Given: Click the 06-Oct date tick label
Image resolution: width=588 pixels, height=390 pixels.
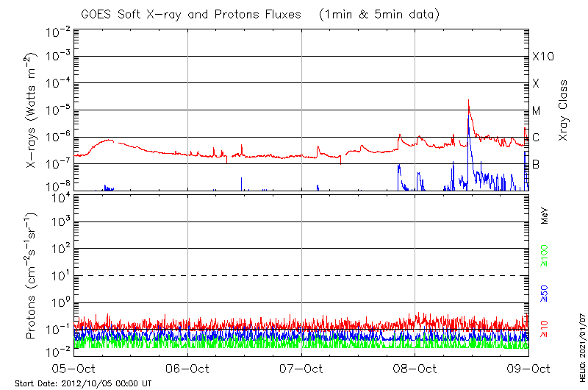Looking at the screenshot, I should pos(187,369).
